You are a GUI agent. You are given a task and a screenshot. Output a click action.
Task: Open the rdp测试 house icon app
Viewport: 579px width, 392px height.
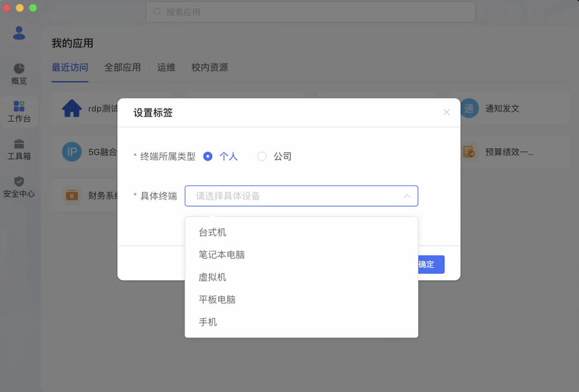(71, 108)
